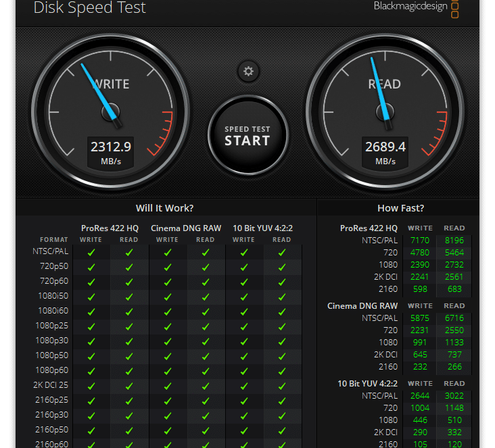The image size is (495, 448).
Task: Click Cinema DNG 2160 write value 232
Action: click(420, 367)
